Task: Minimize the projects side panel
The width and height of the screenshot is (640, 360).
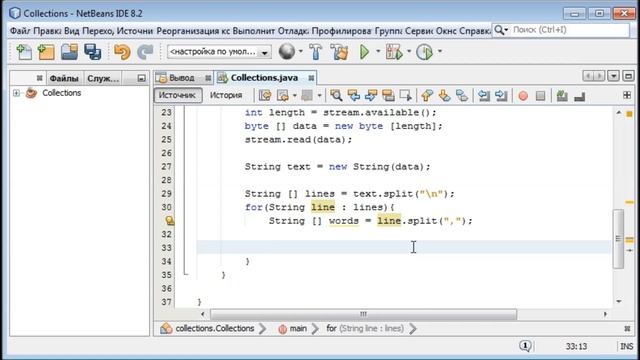Action: coord(141,78)
